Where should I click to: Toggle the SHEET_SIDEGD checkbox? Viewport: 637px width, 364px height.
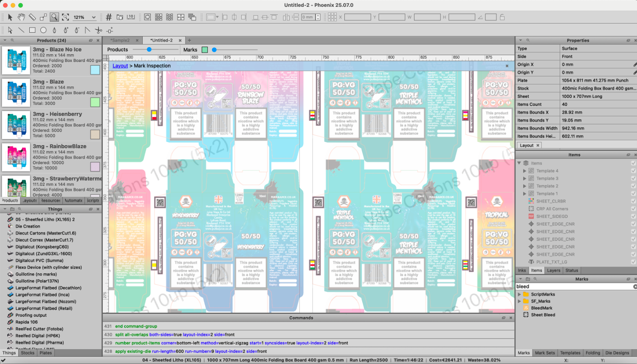click(x=633, y=216)
